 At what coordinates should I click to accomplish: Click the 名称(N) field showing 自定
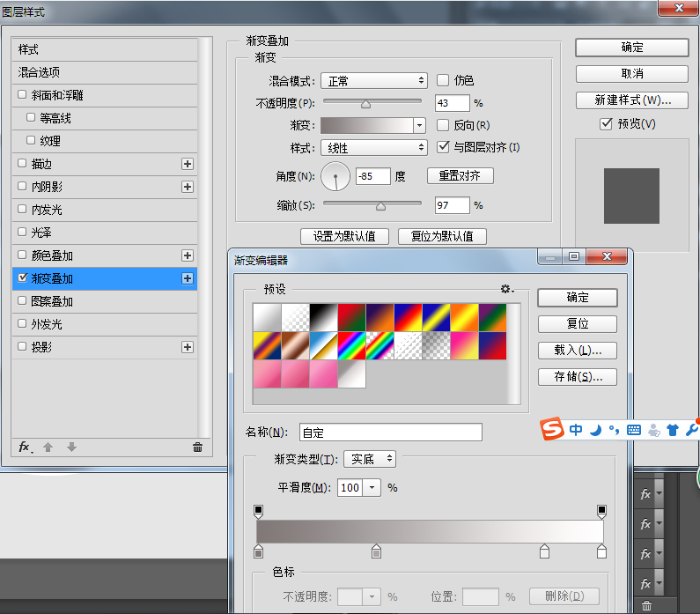click(x=391, y=433)
